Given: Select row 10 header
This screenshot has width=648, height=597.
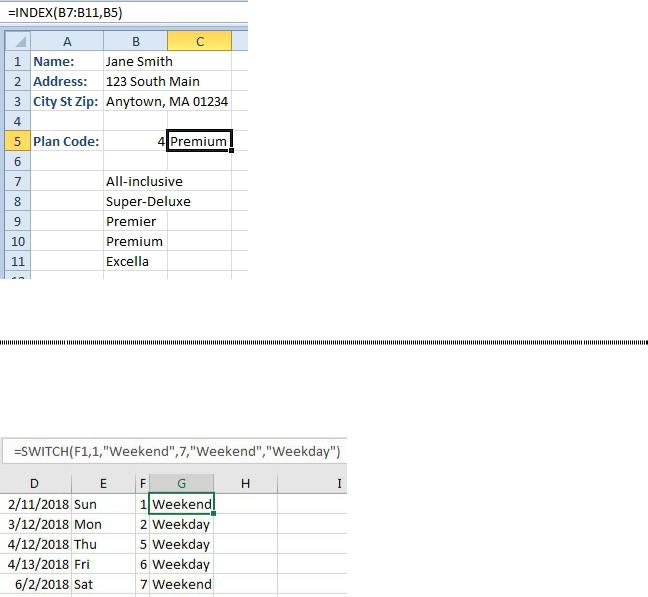Looking at the screenshot, I should click(x=17, y=241).
